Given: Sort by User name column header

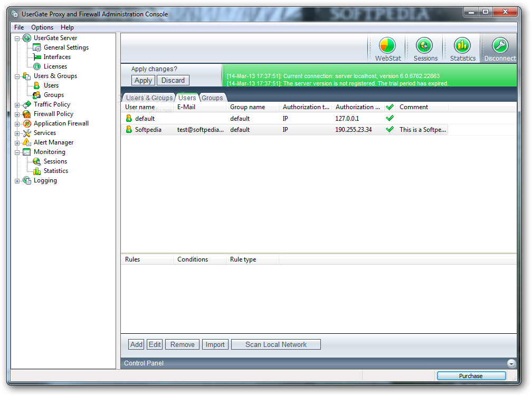Looking at the screenshot, I should click(147, 107).
